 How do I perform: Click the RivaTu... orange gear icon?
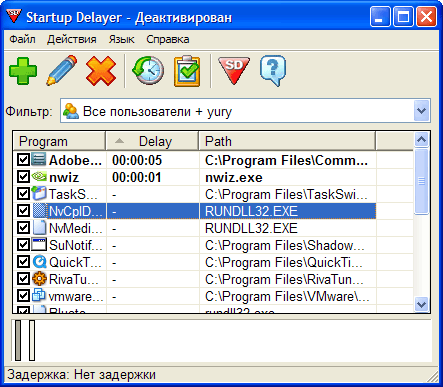[x=39, y=279]
